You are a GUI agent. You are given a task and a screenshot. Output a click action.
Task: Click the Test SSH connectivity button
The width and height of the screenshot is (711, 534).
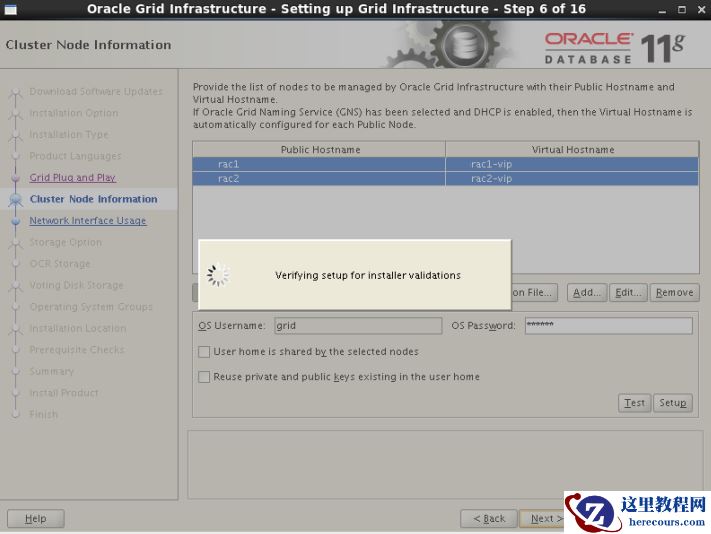point(634,403)
